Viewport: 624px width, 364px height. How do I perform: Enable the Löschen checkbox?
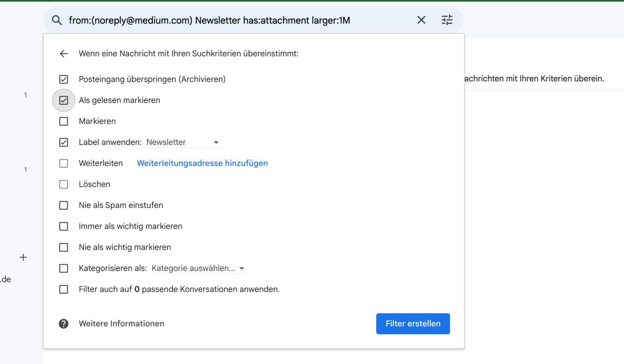click(x=63, y=184)
